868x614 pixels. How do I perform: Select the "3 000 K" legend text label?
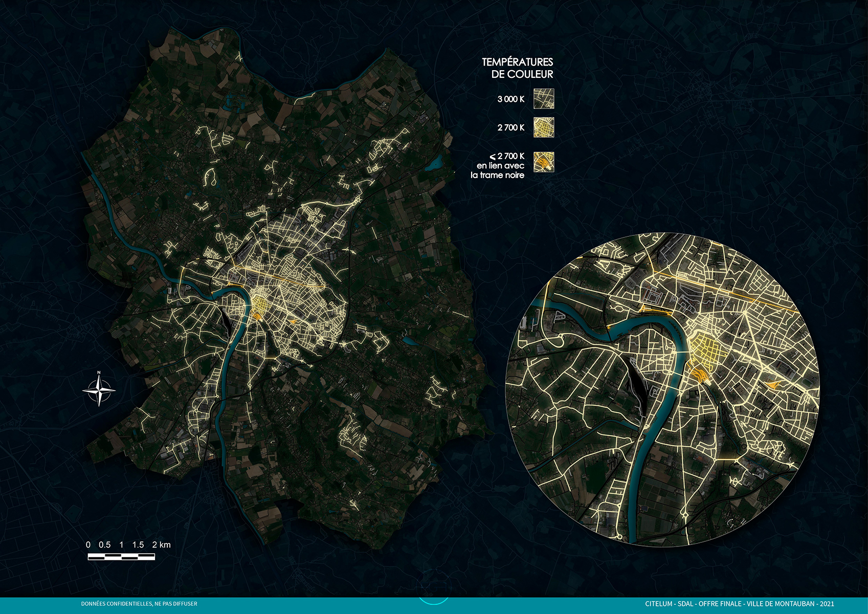[510, 99]
